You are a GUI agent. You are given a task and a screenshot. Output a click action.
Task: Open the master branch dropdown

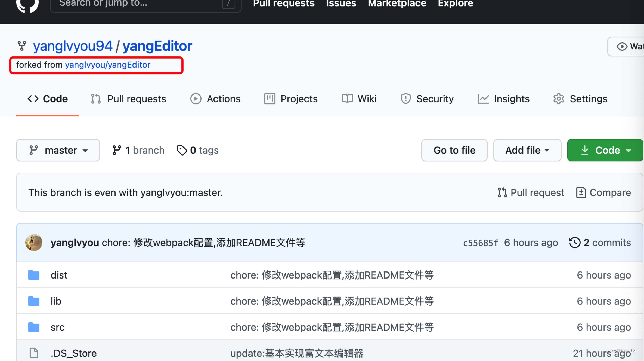[x=58, y=150]
